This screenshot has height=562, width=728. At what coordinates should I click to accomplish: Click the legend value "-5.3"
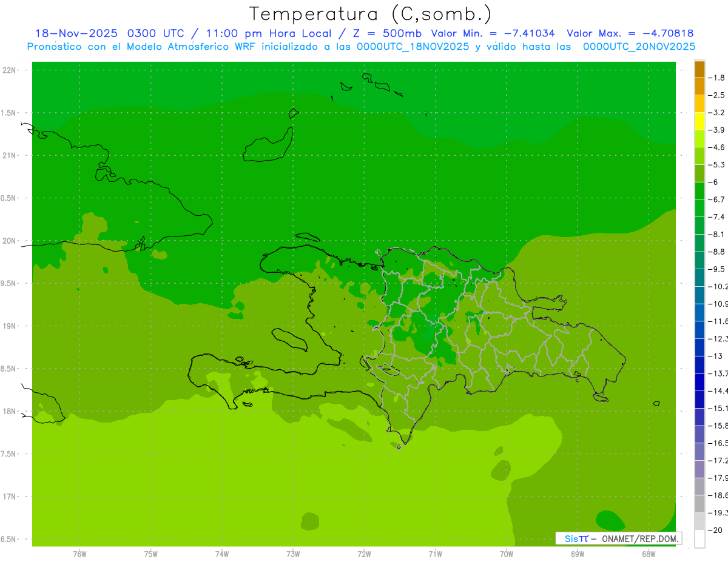click(717, 165)
